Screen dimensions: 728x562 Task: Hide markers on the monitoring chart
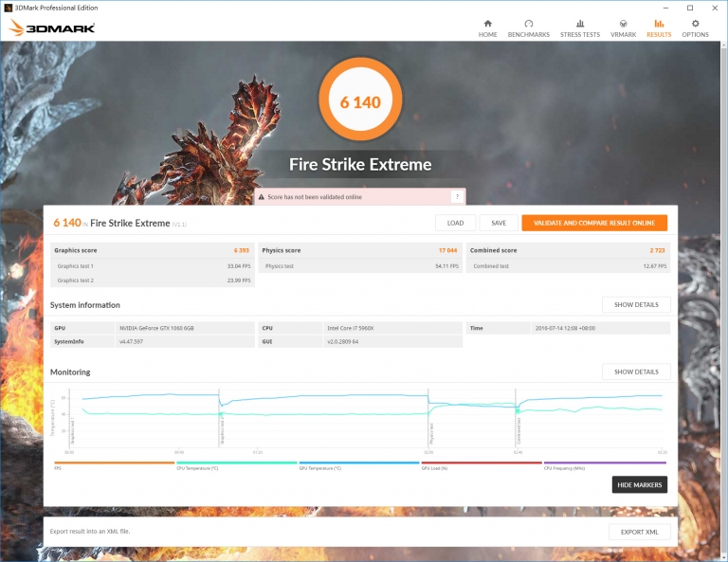click(x=639, y=485)
